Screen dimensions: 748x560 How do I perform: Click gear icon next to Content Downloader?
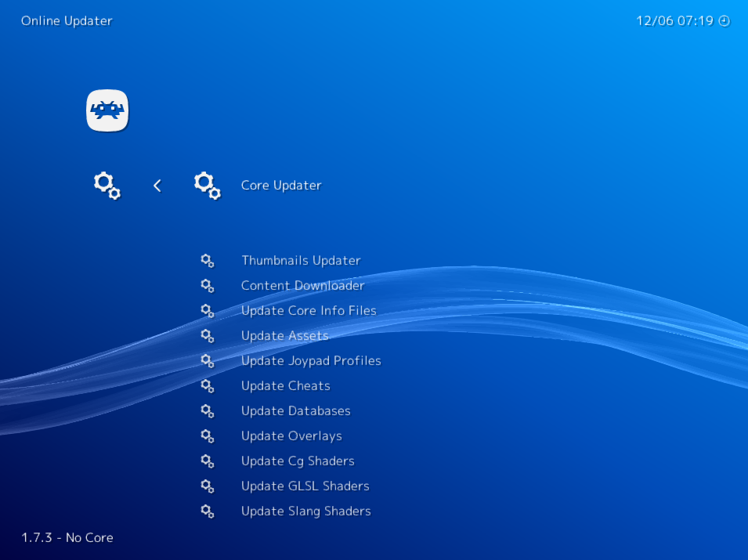coord(208,286)
